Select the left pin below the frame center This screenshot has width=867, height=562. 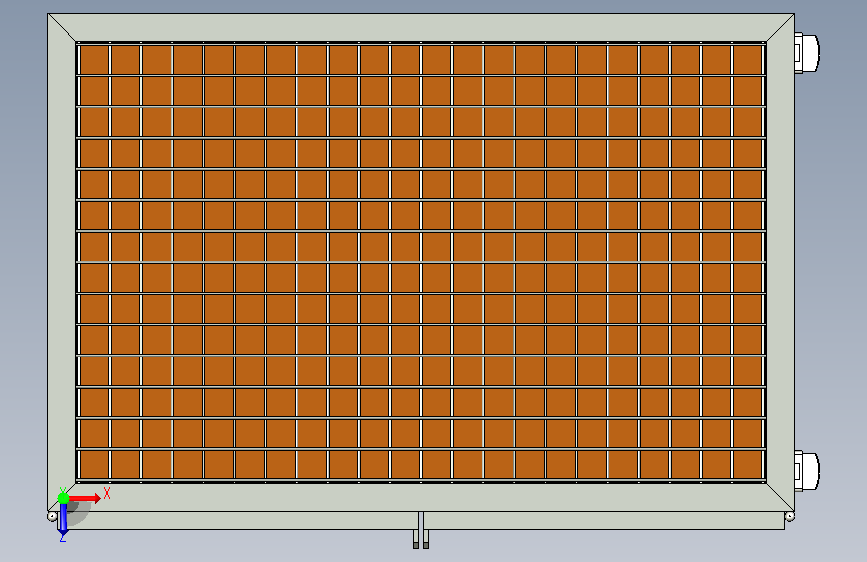[x=416, y=539]
